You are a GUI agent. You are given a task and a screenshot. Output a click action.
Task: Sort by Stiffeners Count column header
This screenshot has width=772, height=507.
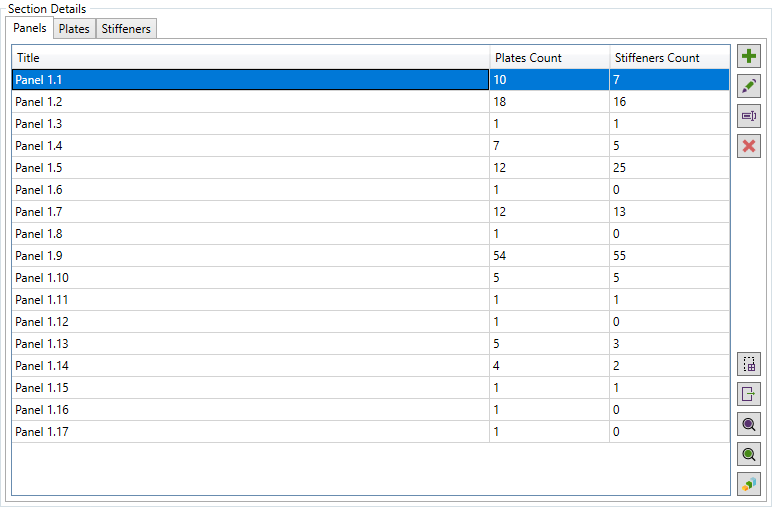click(x=668, y=58)
